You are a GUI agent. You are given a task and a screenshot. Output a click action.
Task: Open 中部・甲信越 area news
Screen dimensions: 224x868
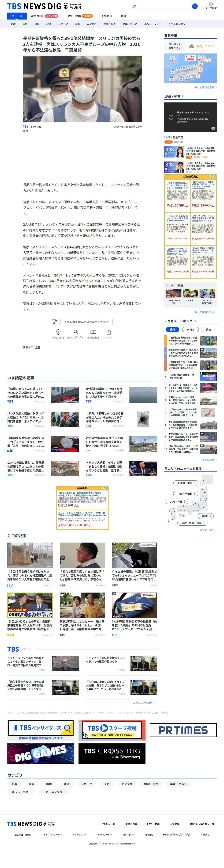186,494
